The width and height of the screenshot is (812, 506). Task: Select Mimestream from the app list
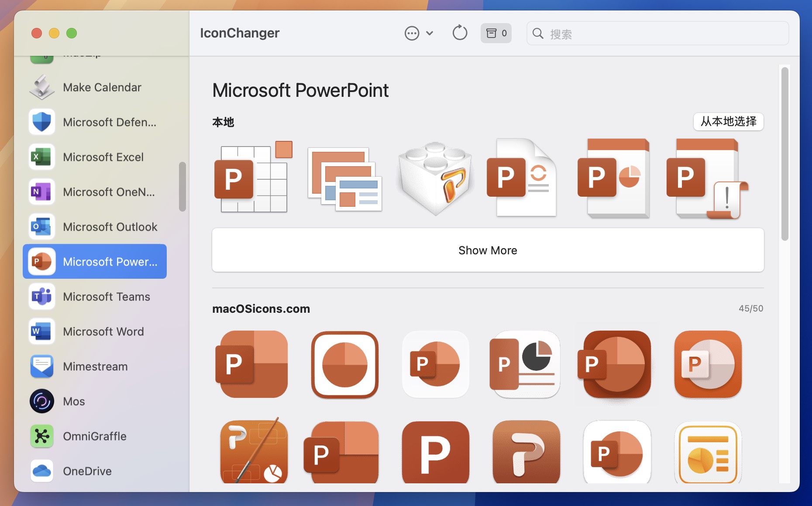click(94, 366)
